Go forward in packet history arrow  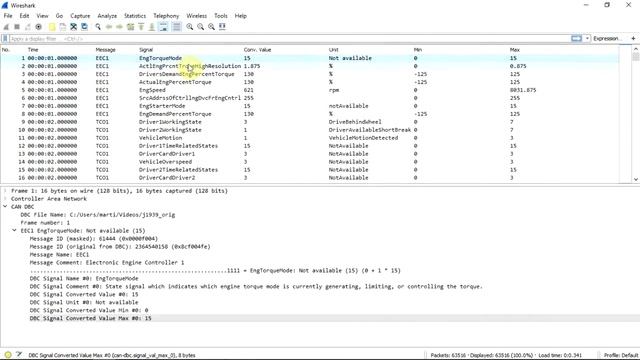[120, 27]
